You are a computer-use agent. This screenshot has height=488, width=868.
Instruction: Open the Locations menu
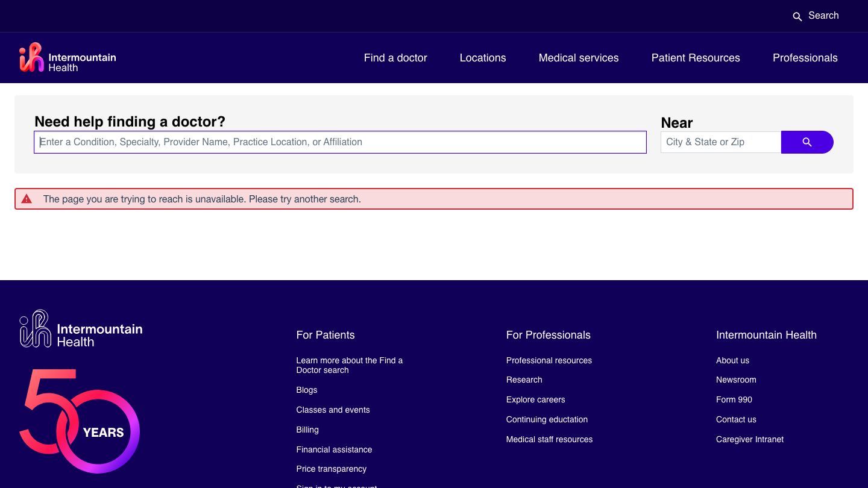(482, 58)
